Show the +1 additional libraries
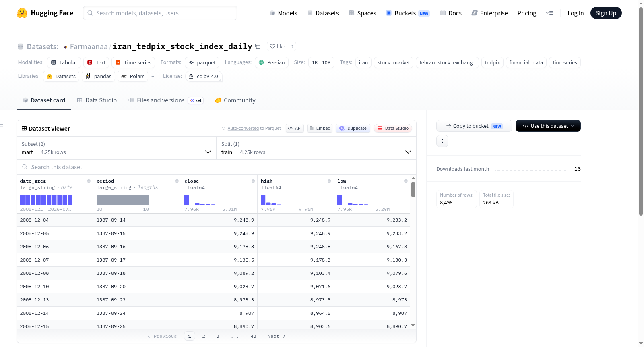The image size is (644, 347). [155, 76]
